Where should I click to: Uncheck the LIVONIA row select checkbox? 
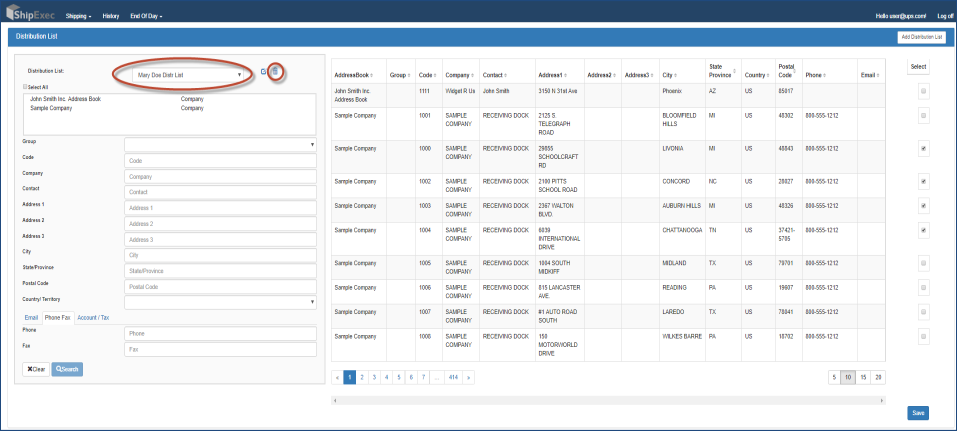click(x=923, y=149)
